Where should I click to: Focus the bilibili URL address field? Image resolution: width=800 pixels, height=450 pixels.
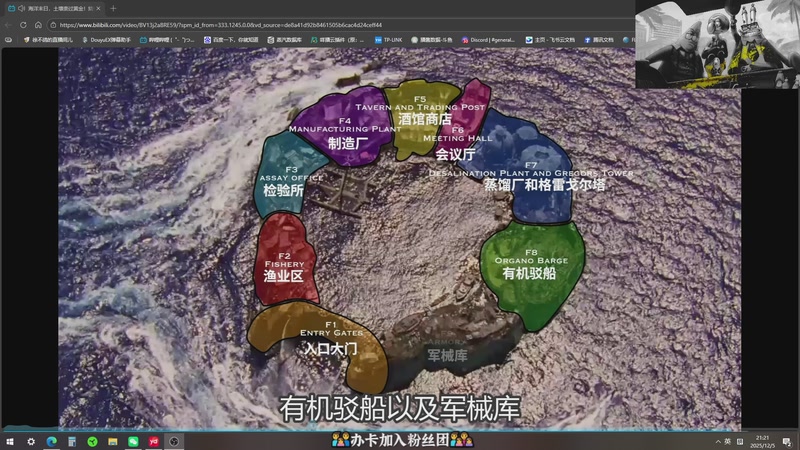pos(342,24)
